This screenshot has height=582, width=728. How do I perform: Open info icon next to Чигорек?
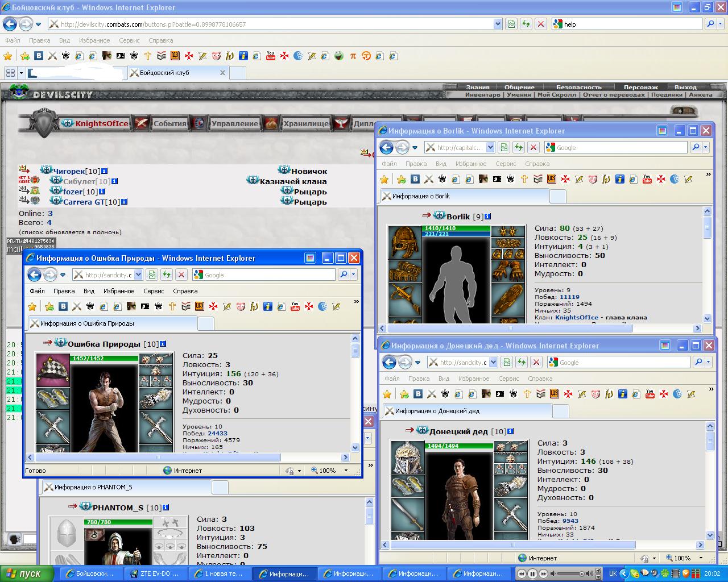[x=105, y=171]
